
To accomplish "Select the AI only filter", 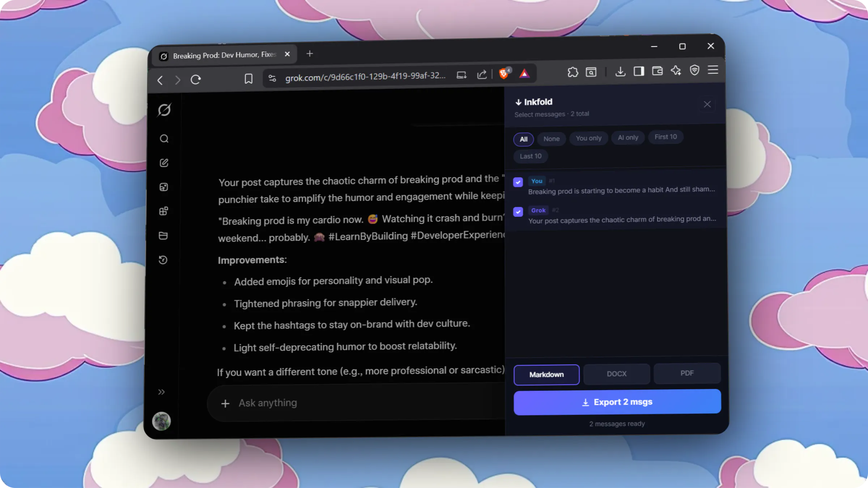I will (x=628, y=138).
